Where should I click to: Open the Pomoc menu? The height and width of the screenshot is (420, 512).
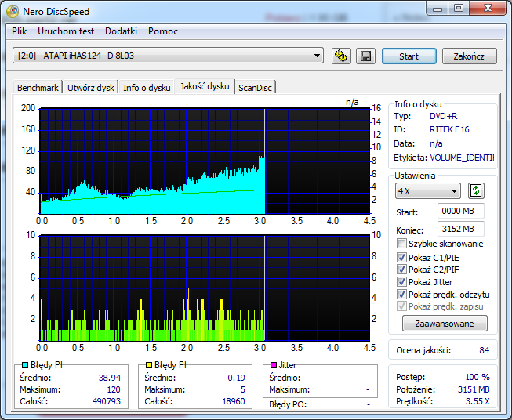coord(163,31)
